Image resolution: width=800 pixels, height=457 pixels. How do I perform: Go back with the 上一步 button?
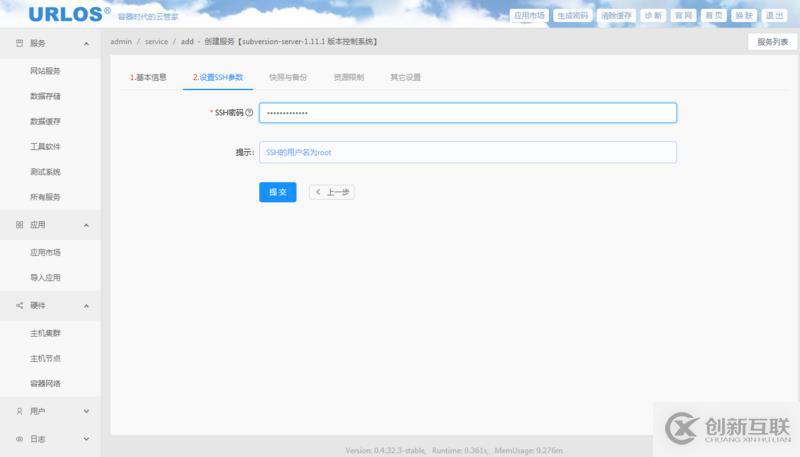pos(332,192)
